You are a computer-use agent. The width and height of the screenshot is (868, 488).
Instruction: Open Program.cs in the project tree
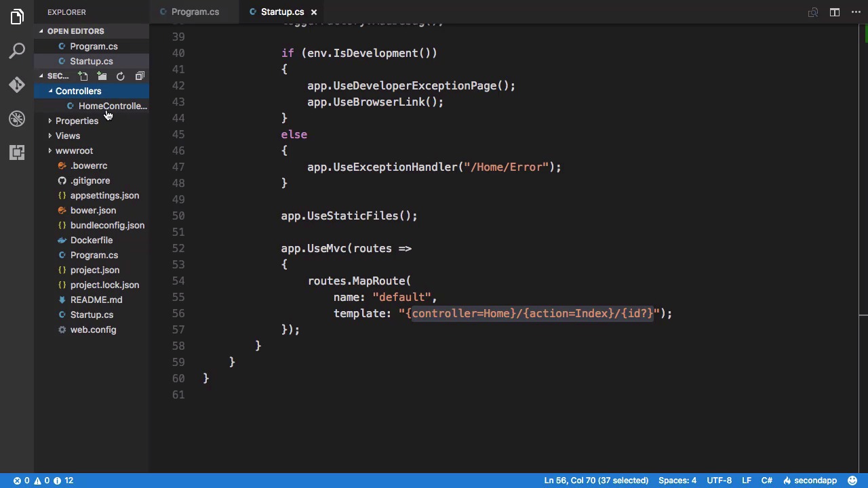(91, 255)
